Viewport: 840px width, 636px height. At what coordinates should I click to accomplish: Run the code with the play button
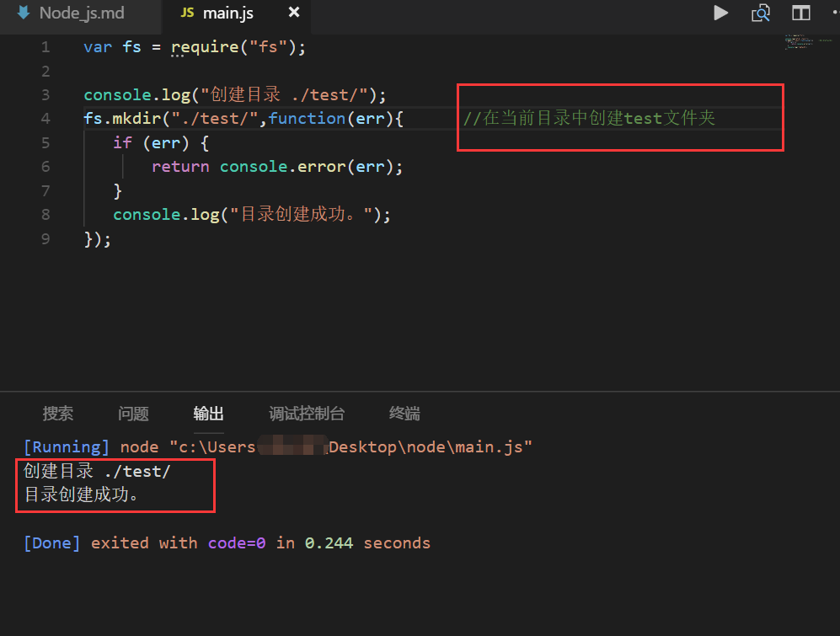coord(720,13)
